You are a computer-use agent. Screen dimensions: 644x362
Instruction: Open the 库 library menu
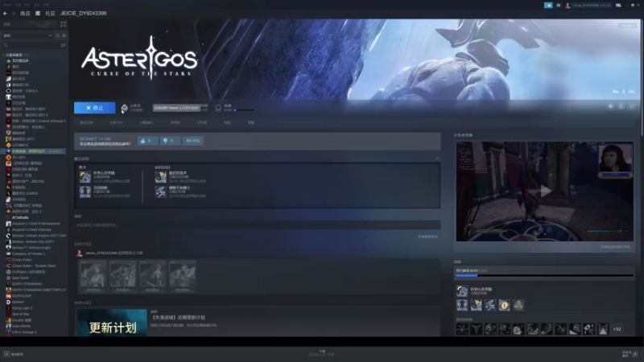pyautogui.click(x=38, y=14)
